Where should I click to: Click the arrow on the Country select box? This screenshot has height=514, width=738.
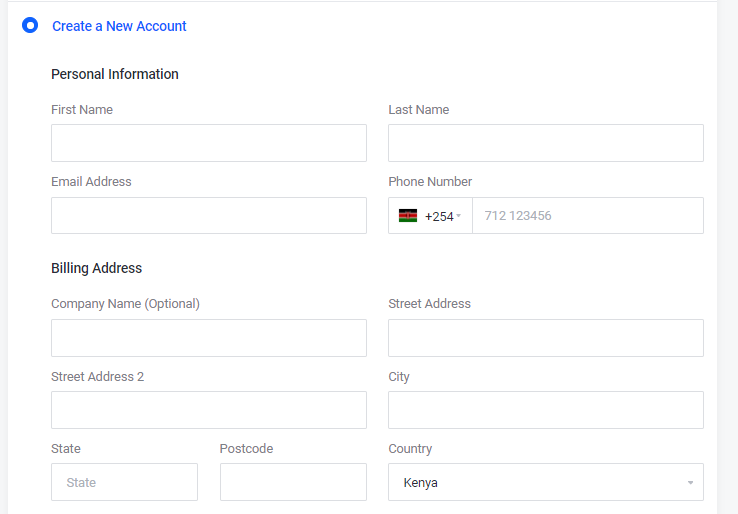pos(690,483)
